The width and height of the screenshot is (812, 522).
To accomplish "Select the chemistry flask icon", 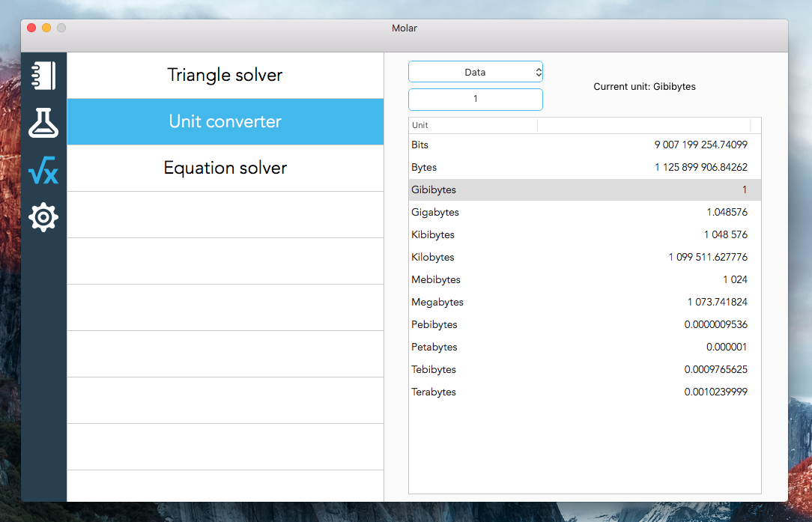I will coord(43,123).
